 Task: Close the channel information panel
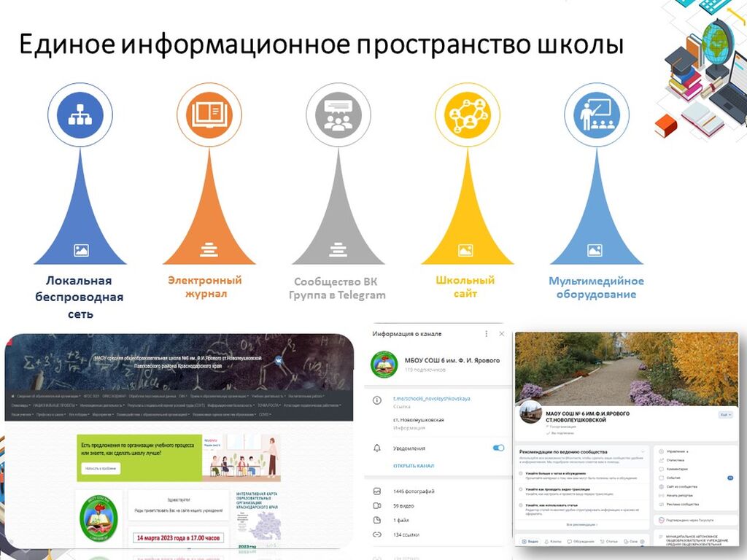point(501,334)
